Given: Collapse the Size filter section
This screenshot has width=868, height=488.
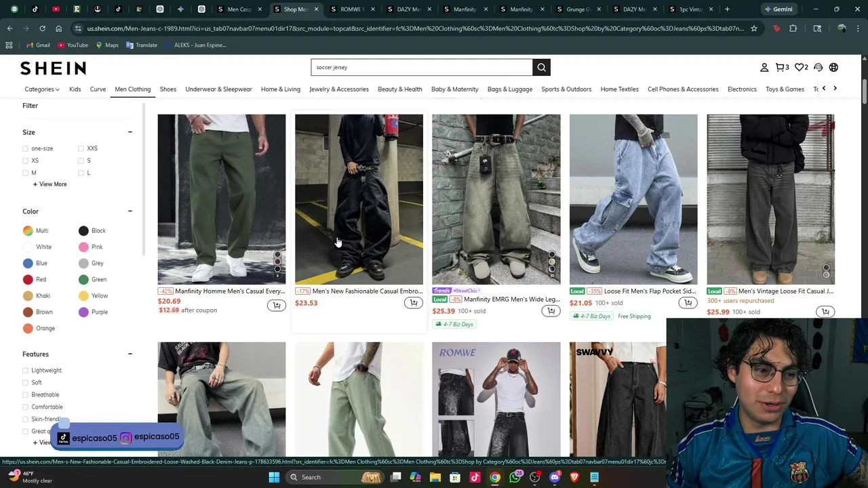Looking at the screenshot, I should (x=130, y=132).
